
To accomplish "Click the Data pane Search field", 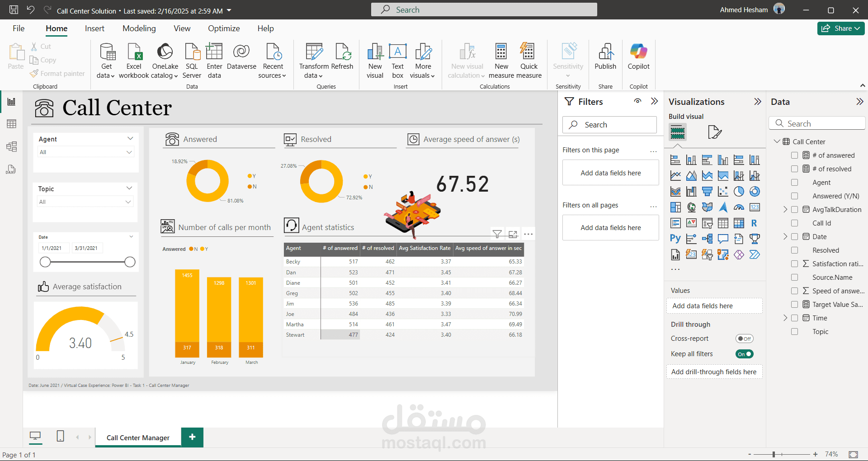I will [817, 123].
